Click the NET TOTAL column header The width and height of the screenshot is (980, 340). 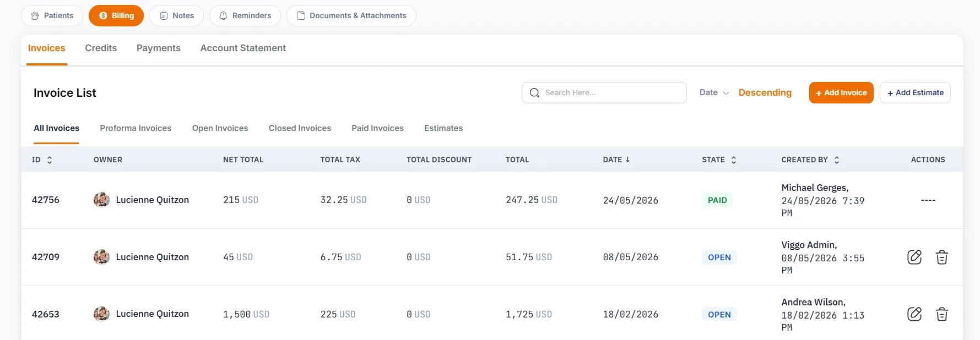click(243, 160)
